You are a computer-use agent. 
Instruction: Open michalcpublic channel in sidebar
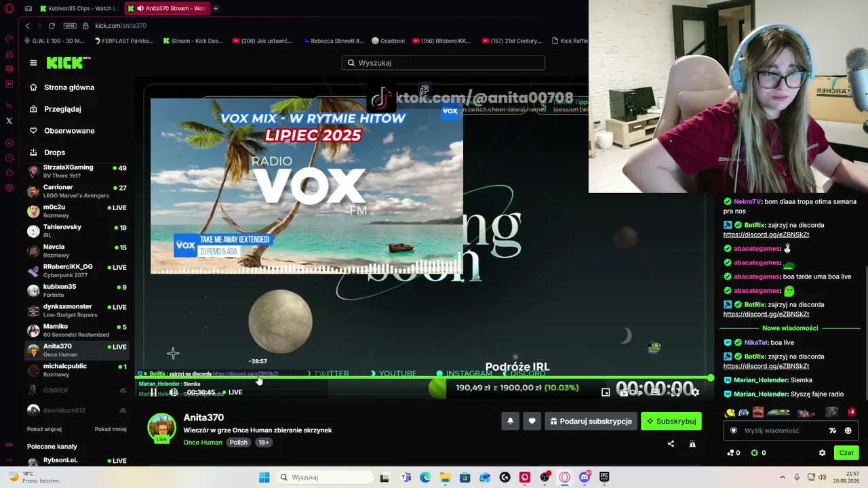pyautogui.click(x=77, y=370)
